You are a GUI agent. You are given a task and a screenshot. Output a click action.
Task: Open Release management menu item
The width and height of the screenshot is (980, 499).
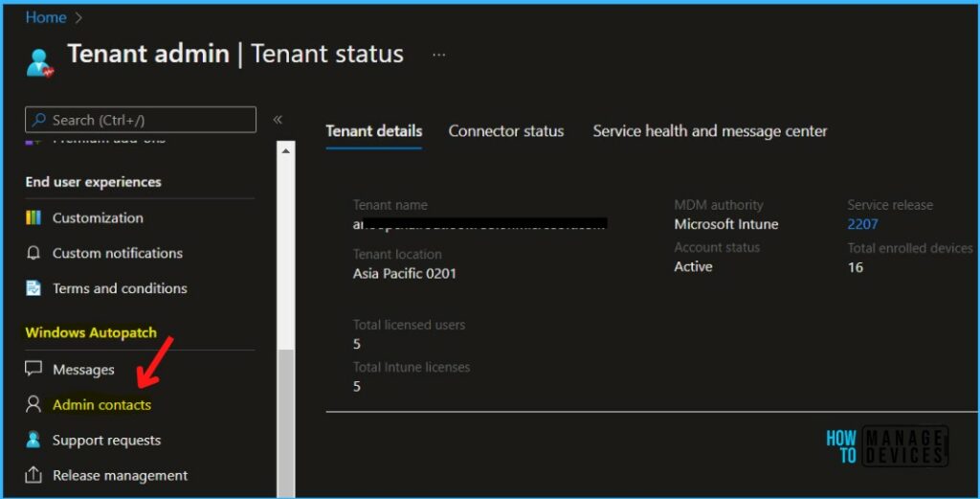120,475
